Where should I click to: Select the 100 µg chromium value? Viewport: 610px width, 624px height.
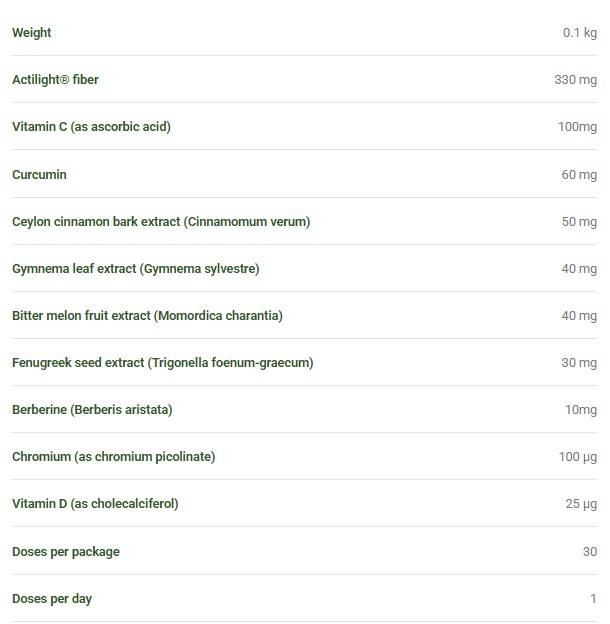pyautogui.click(x=578, y=456)
